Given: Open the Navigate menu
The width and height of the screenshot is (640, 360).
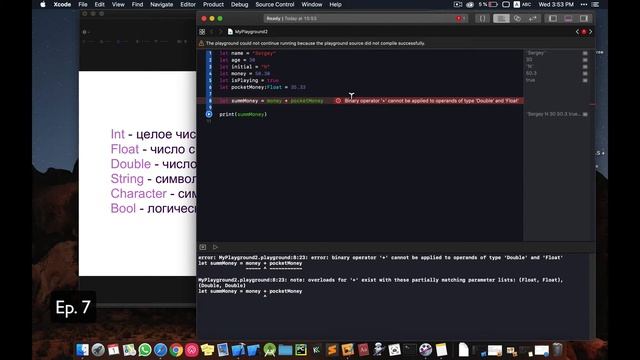Looking at the screenshot, I should (162, 4).
